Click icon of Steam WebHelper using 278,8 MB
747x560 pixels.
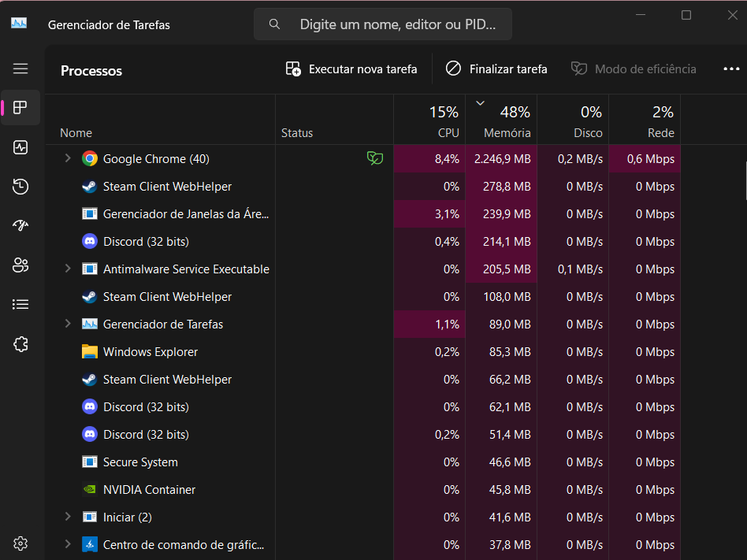coord(90,186)
